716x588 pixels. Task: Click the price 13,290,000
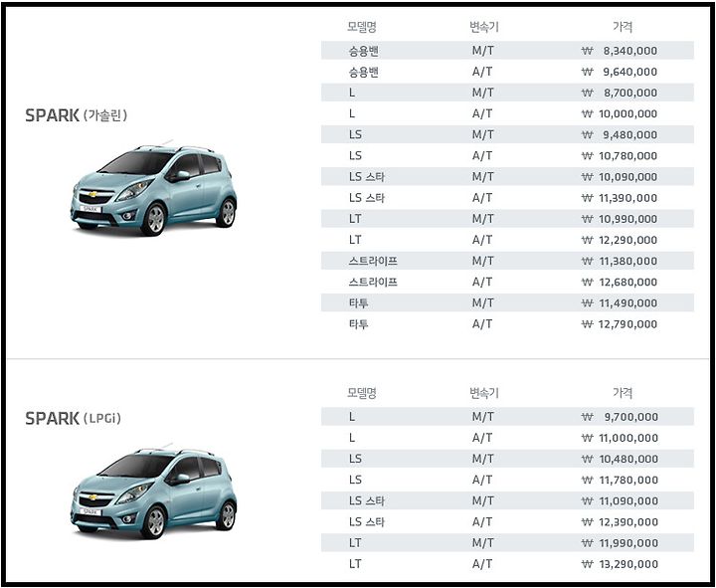628,564
